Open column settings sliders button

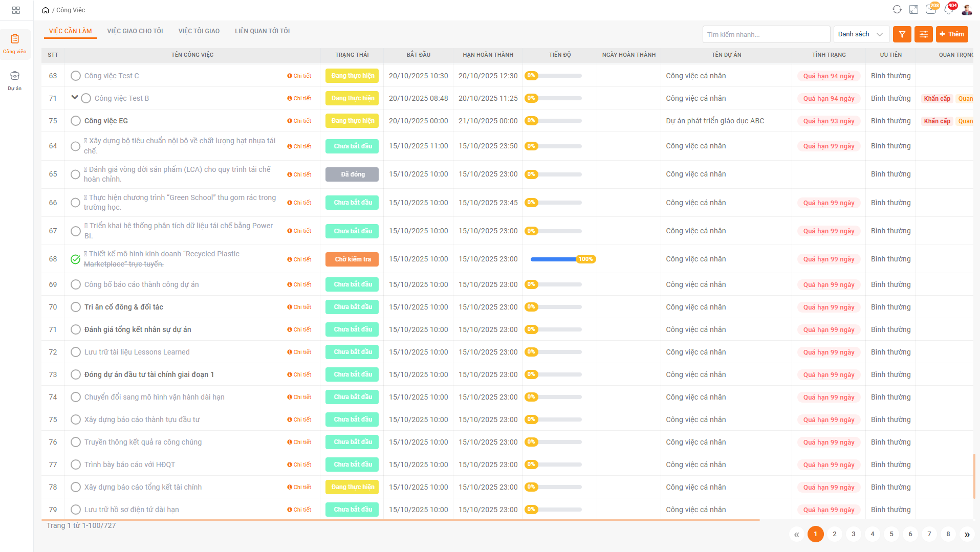[924, 34]
